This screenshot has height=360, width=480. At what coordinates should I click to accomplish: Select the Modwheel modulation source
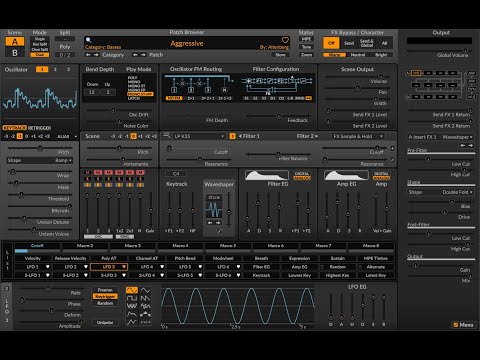coord(223,258)
